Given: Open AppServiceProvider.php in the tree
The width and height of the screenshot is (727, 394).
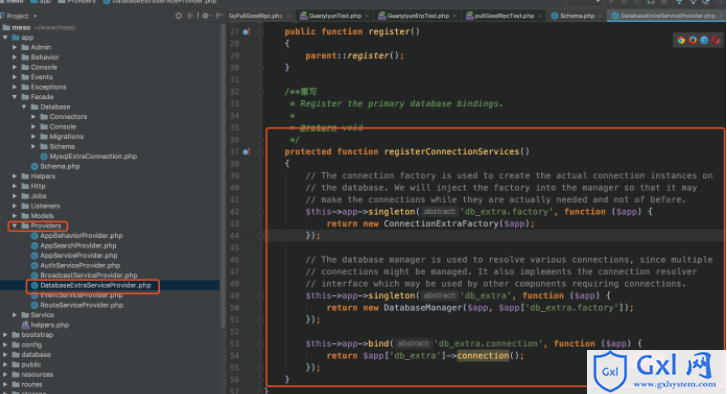Looking at the screenshot, I should pos(78,256).
